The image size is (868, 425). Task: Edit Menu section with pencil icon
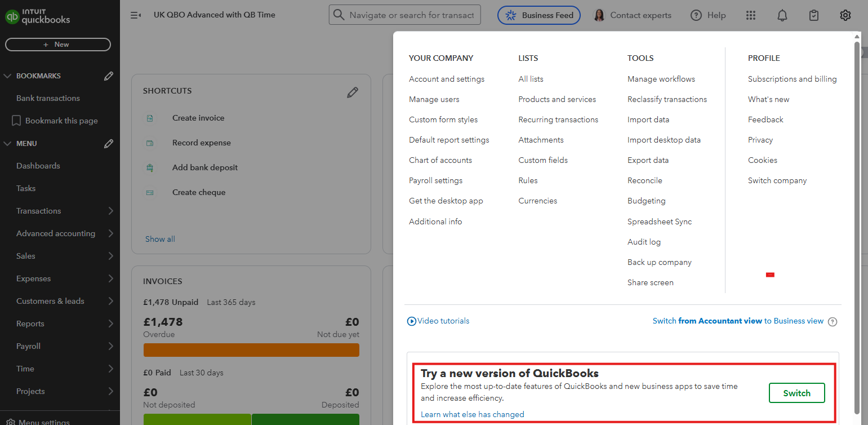(x=109, y=144)
